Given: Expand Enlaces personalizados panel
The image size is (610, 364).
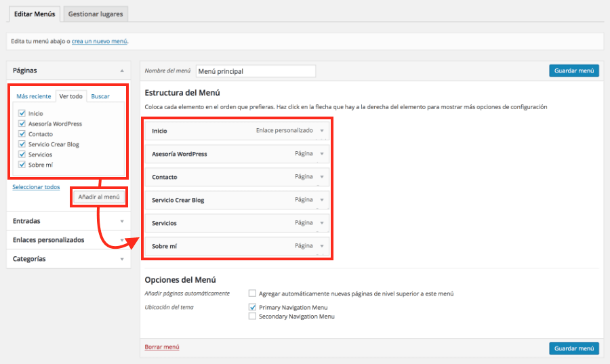Looking at the screenshot, I should [122, 240].
